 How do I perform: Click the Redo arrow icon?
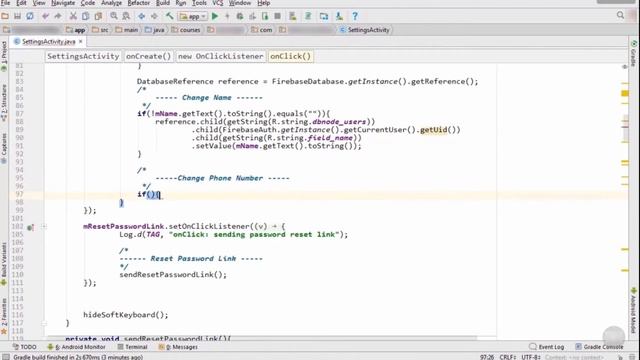point(58,16)
